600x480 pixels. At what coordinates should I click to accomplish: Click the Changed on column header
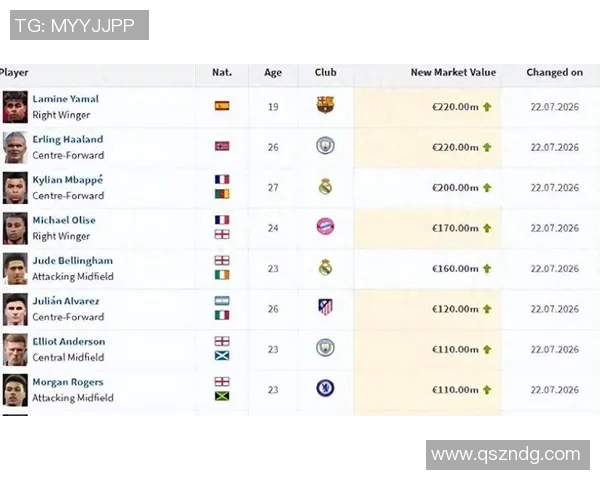pos(554,72)
